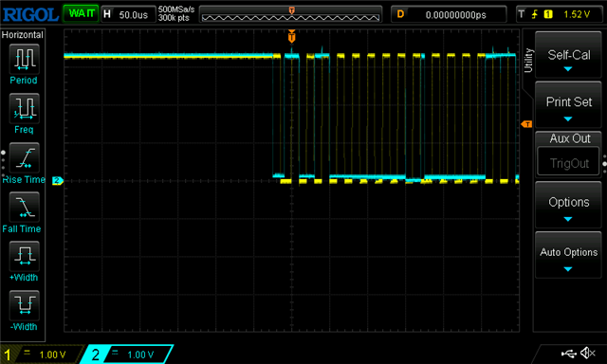Screen dimensions: 607x364
Task: Expand the Options submenu
Action: [568, 205]
